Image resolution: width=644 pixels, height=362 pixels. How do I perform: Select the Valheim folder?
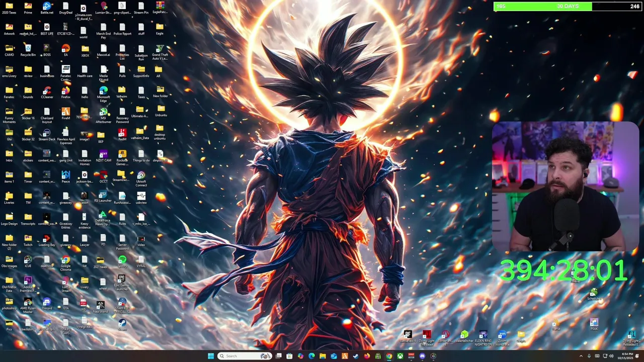[122, 92]
